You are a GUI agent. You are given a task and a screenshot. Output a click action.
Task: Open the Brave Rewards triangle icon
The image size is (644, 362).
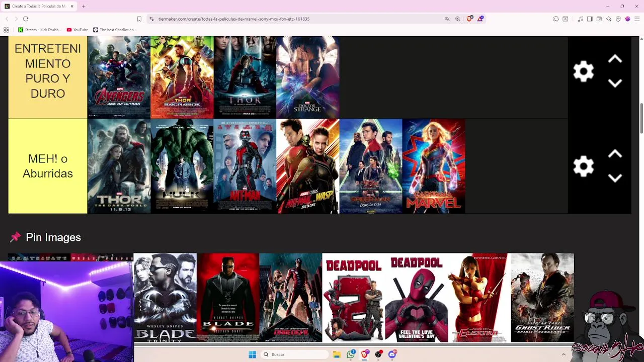click(480, 19)
